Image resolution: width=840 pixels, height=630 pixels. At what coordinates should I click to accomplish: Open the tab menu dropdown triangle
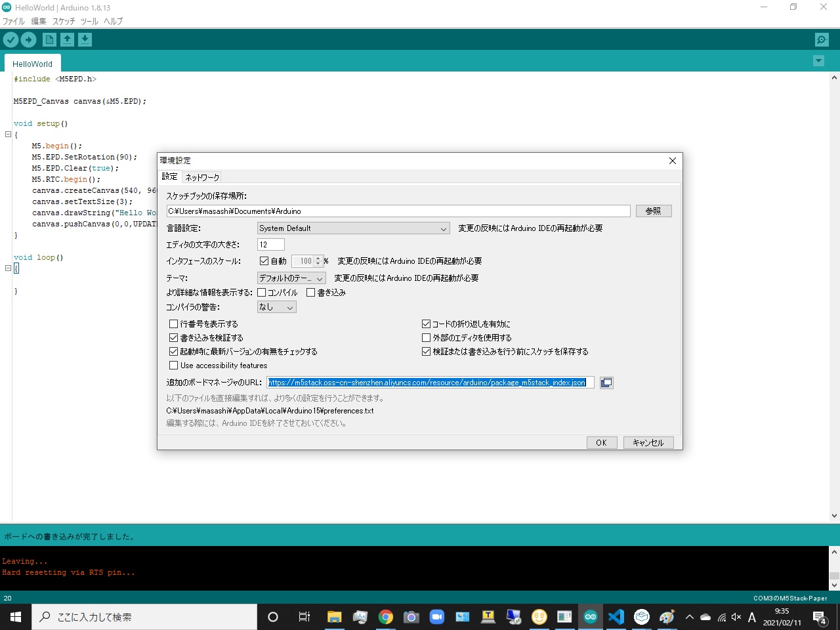(x=818, y=61)
